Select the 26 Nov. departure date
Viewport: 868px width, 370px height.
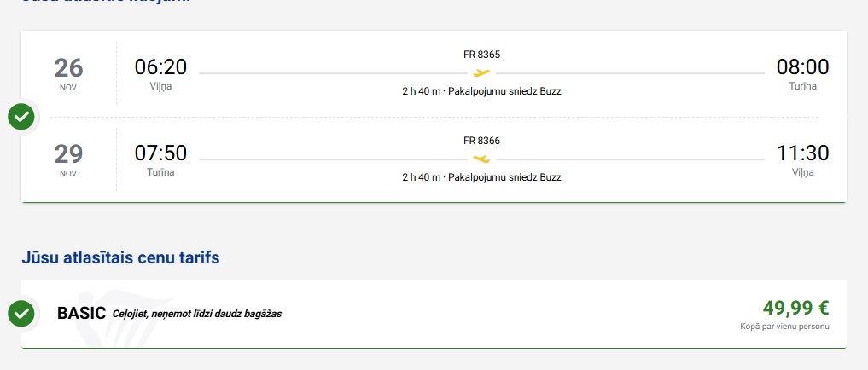69,73
